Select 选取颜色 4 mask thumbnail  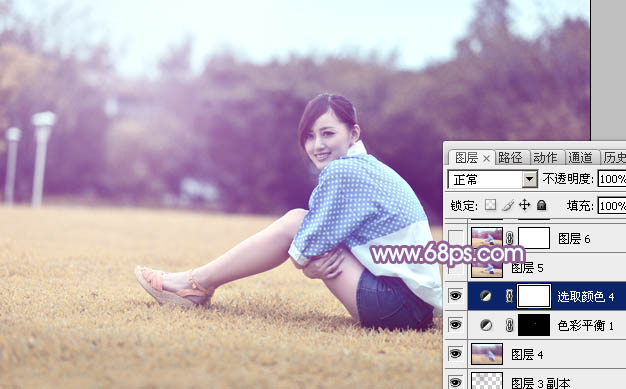pos(534,296)
